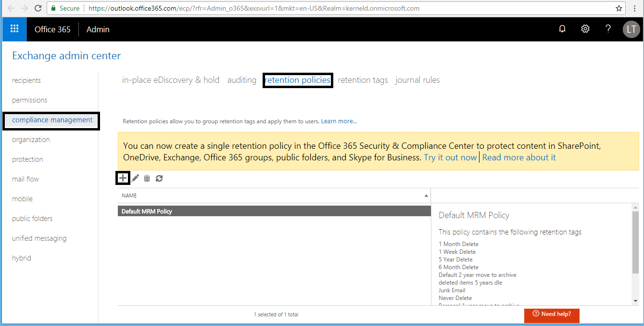644x326 pixels.
Task: View site security info padlock
Action: [x=54, y=8]
